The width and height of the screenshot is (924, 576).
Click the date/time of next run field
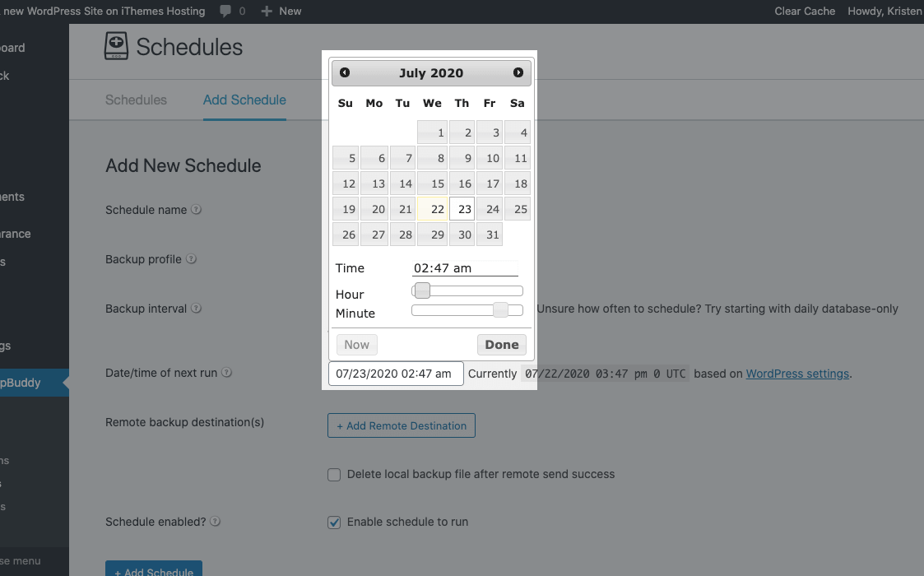396,374
